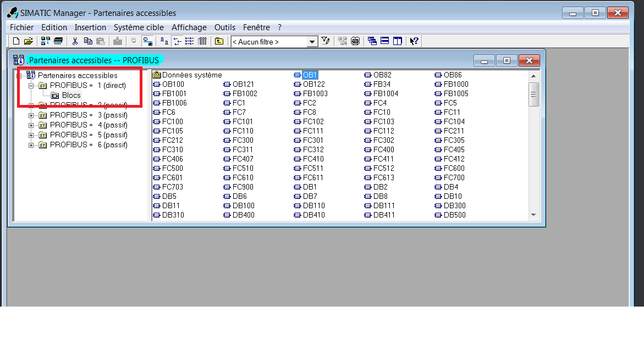
Task: Expand the PROFIBUS = 3 (passif) node
Action: pyautogui.click(x=31, y=115)
